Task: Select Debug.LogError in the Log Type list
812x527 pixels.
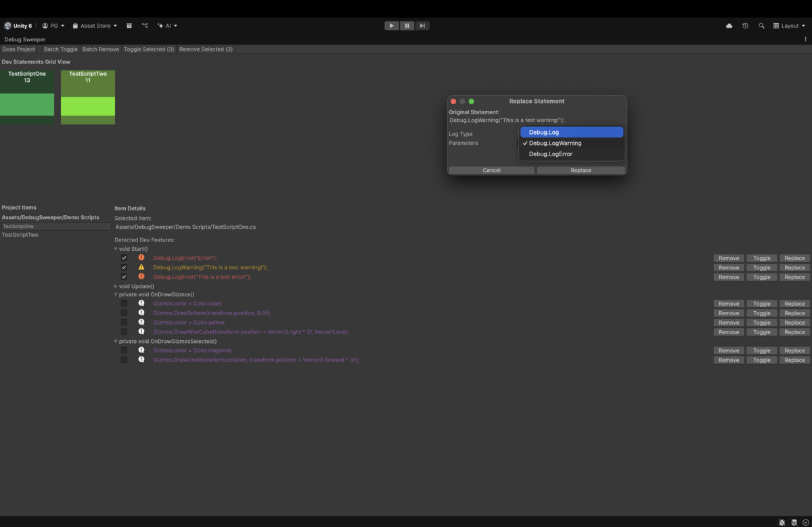Action: coord(572,154)
